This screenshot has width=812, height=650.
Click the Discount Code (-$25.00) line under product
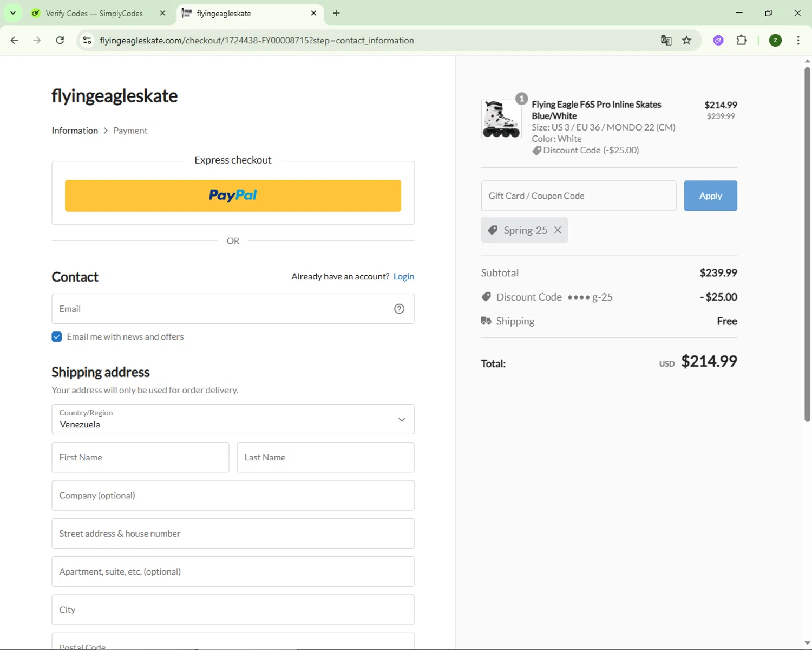point(585,150)
